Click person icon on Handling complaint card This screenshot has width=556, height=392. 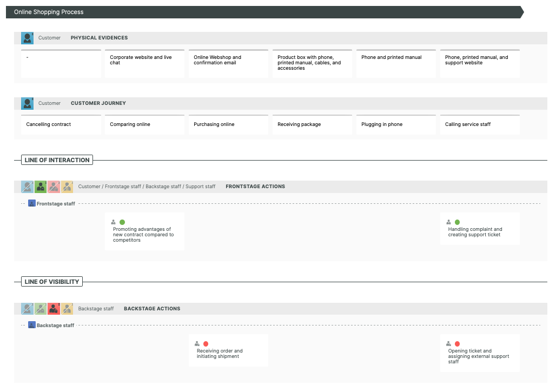[449, 222]
